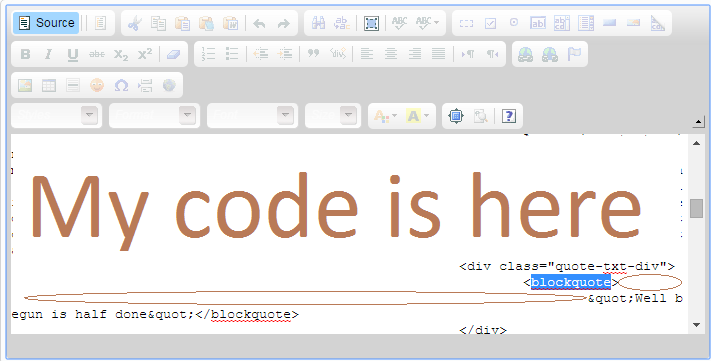Insert a Hidden field icon
Image resolution: width=711 pixels, height=361 pixels.
click(x=657, y=23)
